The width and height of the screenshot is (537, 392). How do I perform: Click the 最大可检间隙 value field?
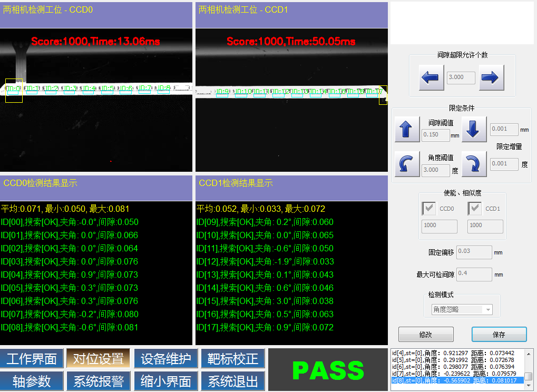point(473,274)
